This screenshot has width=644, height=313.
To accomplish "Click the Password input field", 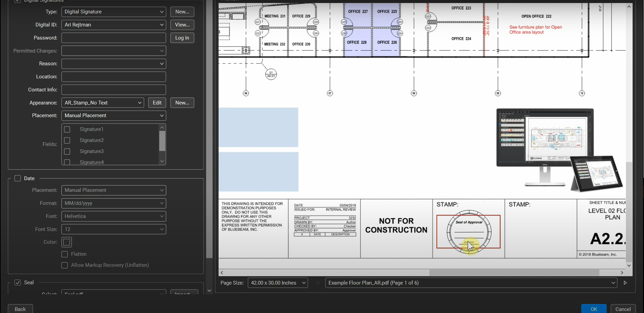I will (113, 37).
